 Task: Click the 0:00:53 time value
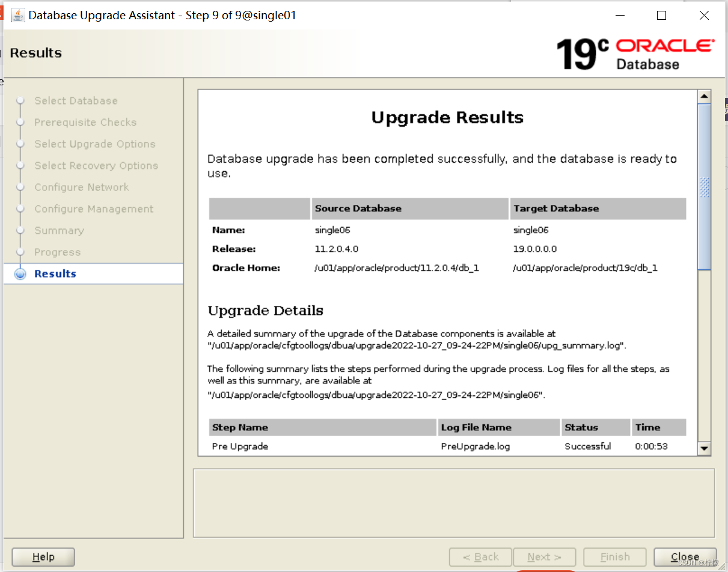(651, 446)
